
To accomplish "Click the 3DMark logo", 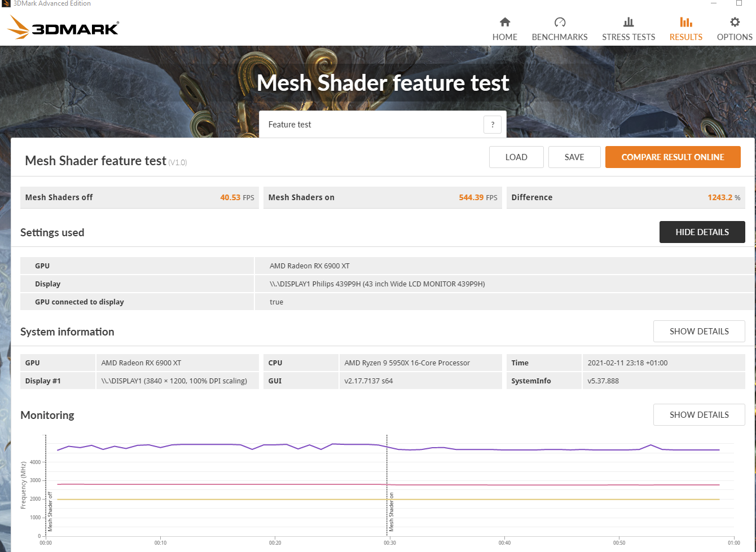I will (63, 27).
